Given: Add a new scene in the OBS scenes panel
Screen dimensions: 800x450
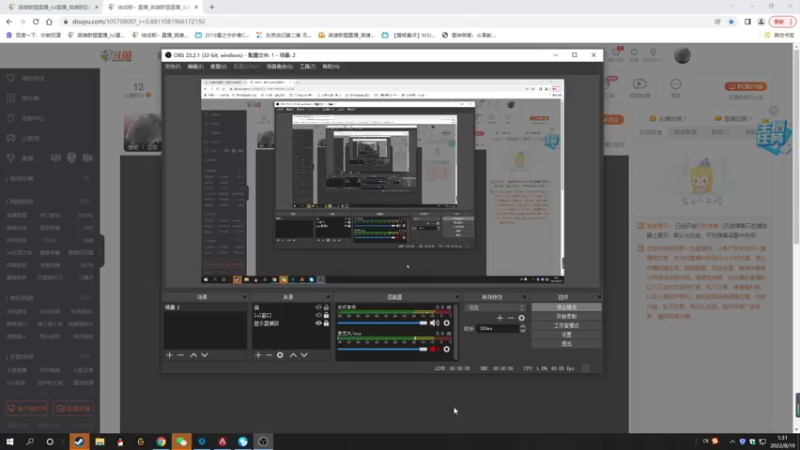Looking at the screenshot, I should tap(169, 355).
